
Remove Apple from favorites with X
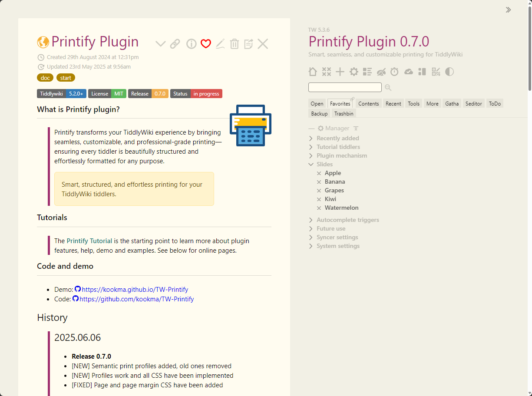319,173
